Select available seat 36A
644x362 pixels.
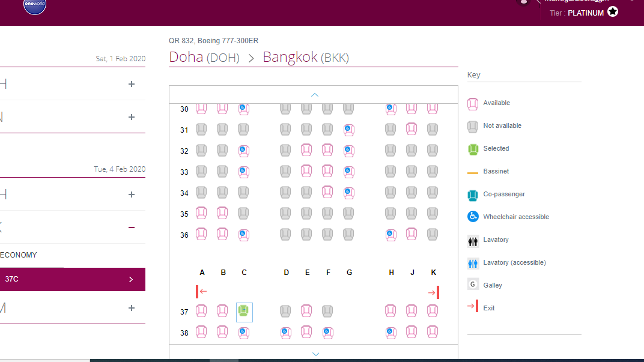(201, 234)
